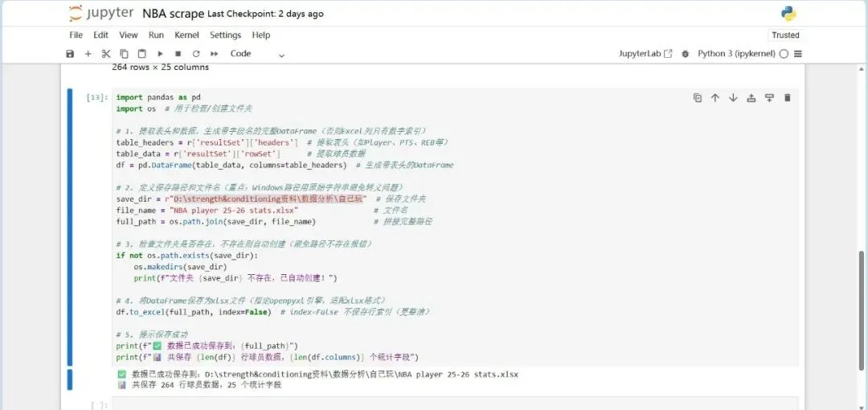Cut the selected cell with scissors icon
This screenshot has width=868, height=410.
point(105,54)
